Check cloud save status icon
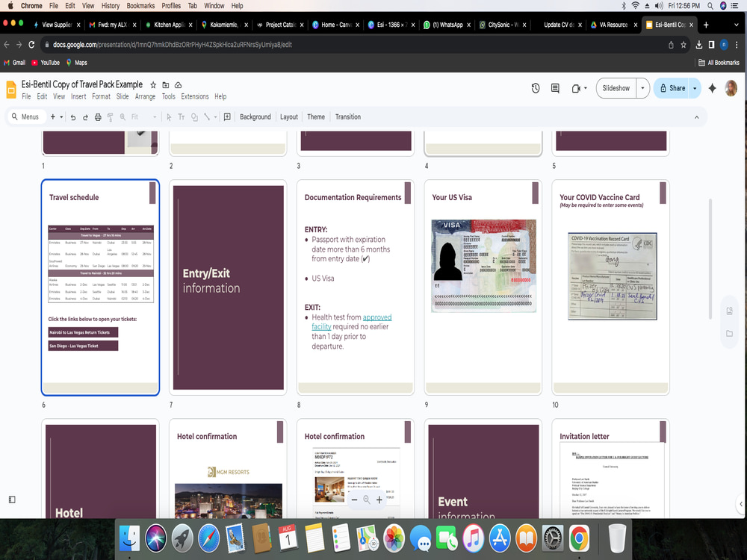This screenshot has height=560, width=747. coord(178,85)
